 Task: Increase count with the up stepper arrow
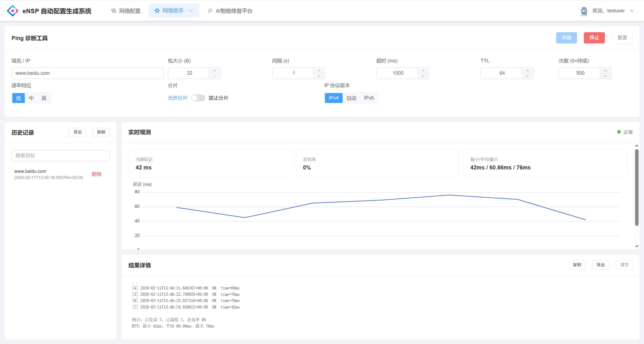pyautogui.click(x=606, y=71)
